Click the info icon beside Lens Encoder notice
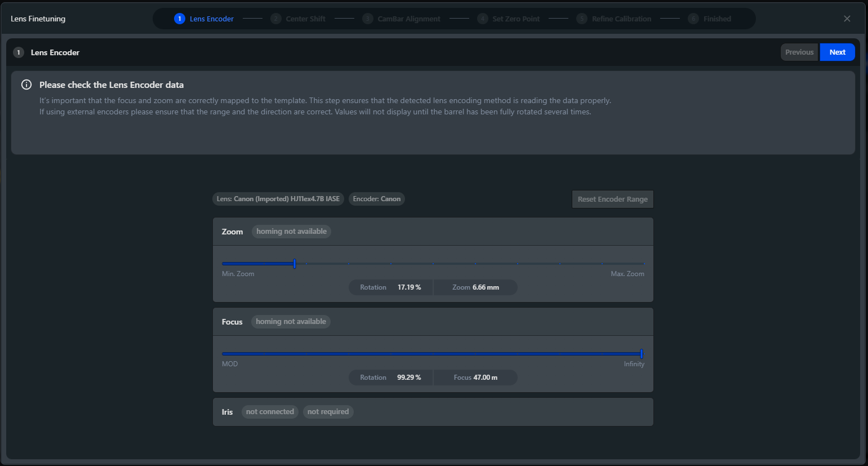This screenshot has width=868, height=466. coord(26,85)
